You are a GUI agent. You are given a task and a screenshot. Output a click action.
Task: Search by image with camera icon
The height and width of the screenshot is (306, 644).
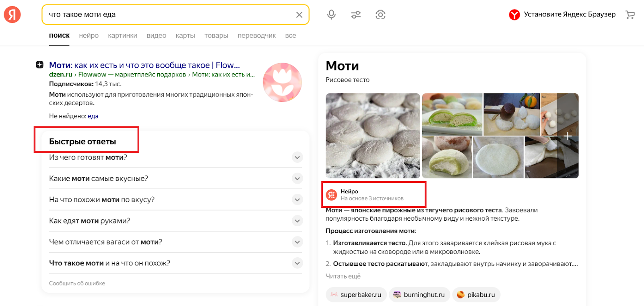[380, 15]
